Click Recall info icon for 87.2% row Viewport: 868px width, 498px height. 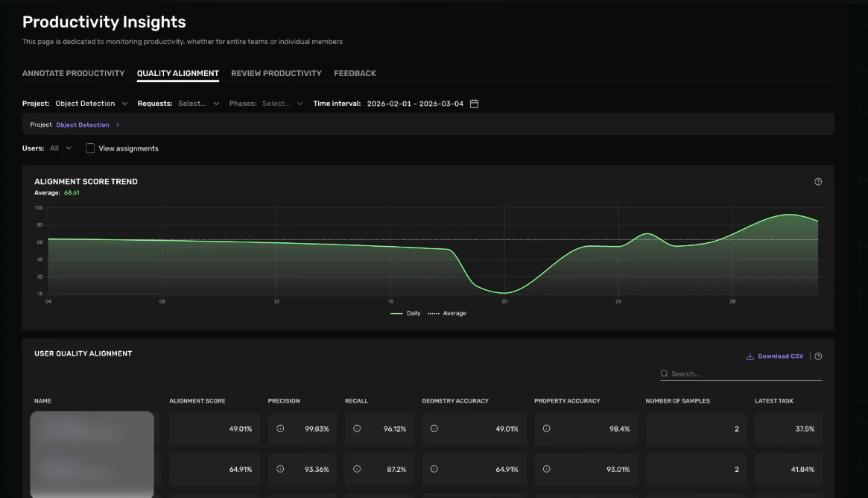point(357,469)
